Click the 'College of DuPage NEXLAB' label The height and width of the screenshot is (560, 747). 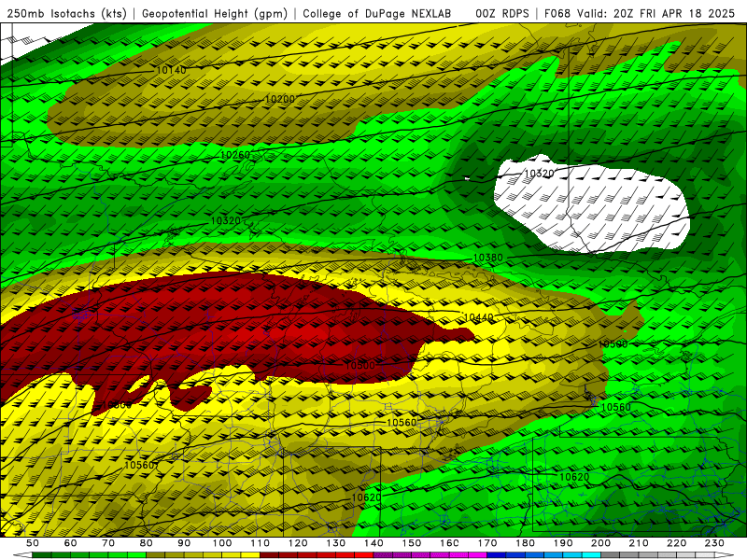pyautogui.click(x=377, y=14)
